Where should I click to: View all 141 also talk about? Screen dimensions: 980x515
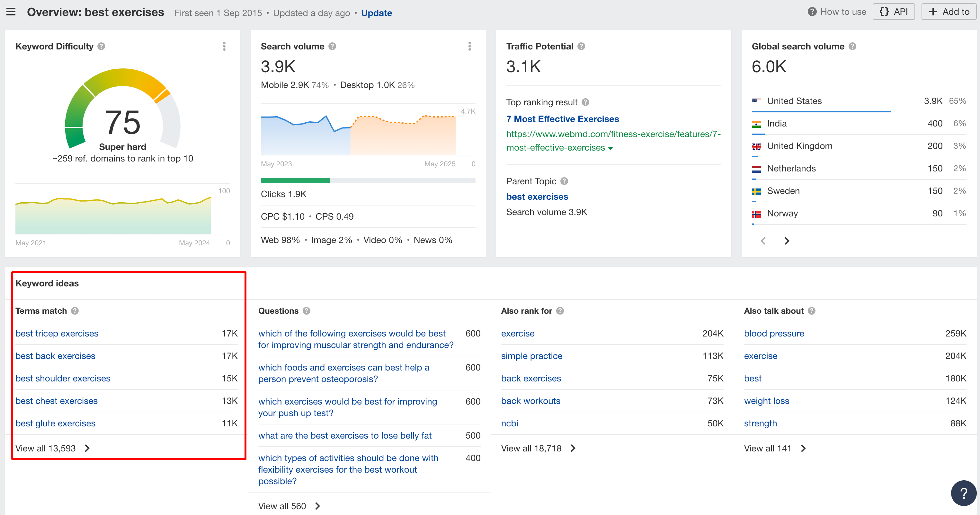pyautogui.click(x=775, y=449)
